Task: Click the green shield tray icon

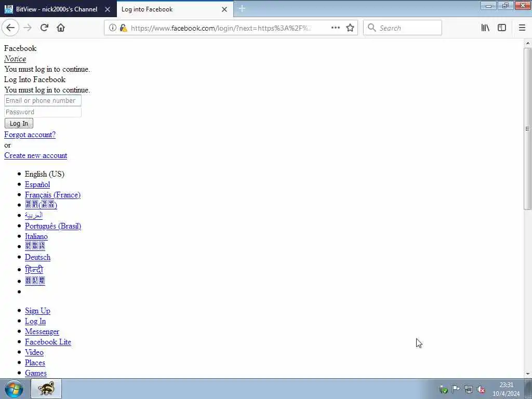Action: point(443,390)
